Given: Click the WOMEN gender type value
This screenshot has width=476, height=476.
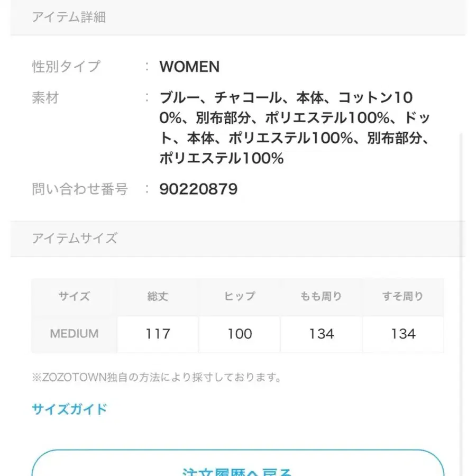Looking at the screenshot, I should 189,67.
